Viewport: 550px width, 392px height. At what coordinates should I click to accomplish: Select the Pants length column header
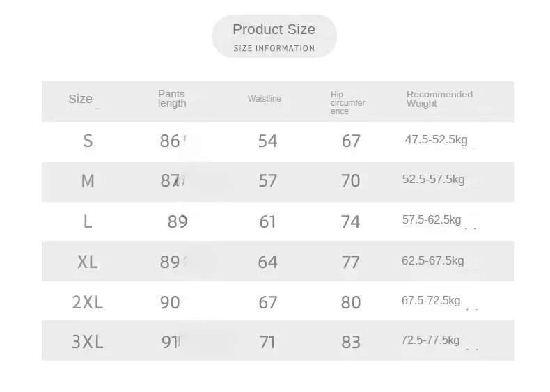click(x=172, y=99)
